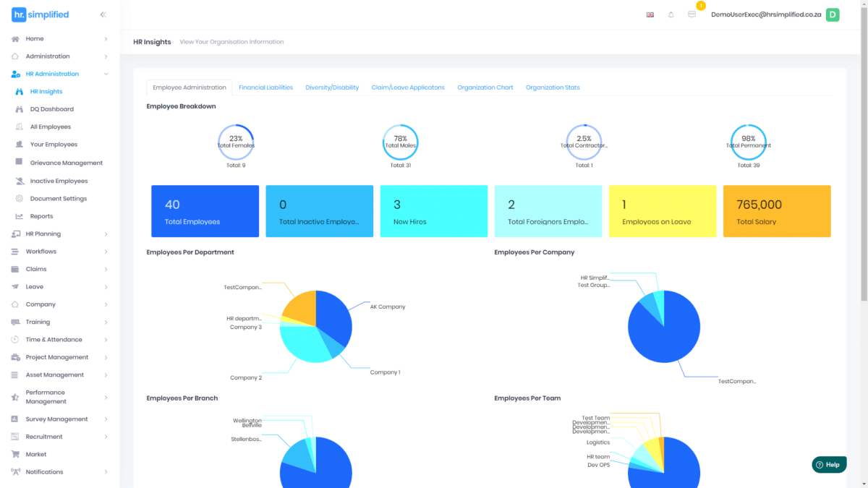This screenshot has height=488, width=868.
Task: Click the hr.simplified logo
Action: [x=40, y=14]
